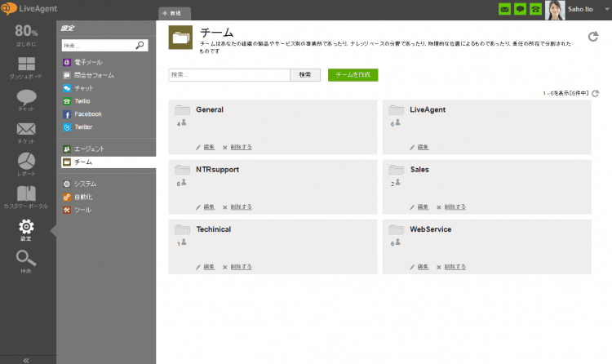Image resolution: width=612 pixels, height=364 pixels.
Task: Click the LiveAgent logo
Action: 29,9
